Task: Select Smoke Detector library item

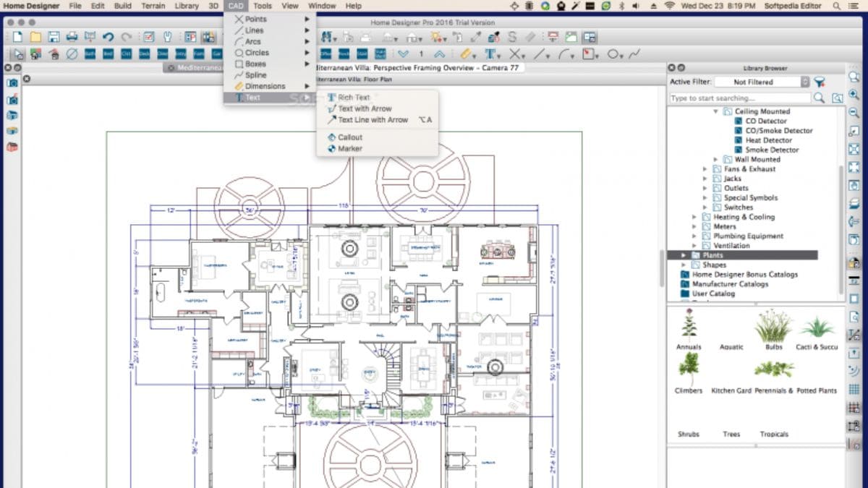Action: point(773,150)
